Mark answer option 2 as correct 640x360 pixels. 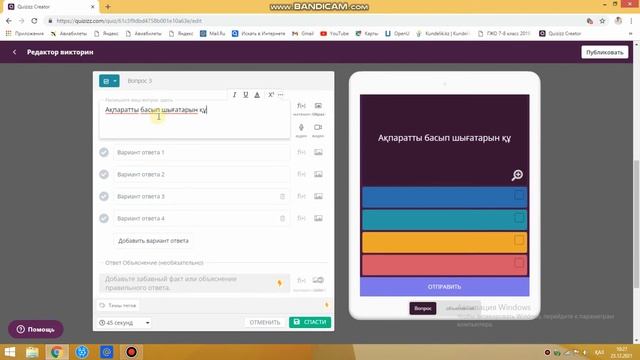click(104, 174)
